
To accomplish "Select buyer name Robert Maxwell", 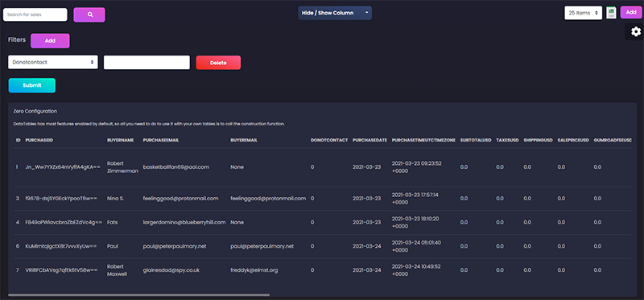I will (x=118, y=270).
